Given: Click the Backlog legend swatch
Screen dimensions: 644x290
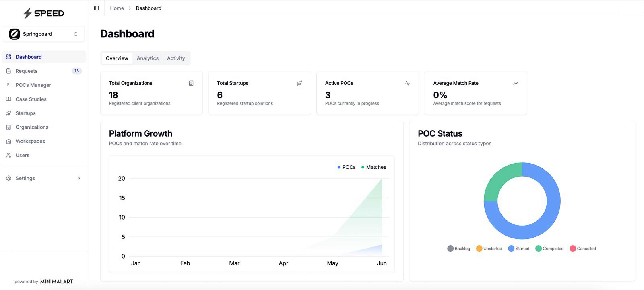Looking at the screenshot, I should tap(450, 249).
